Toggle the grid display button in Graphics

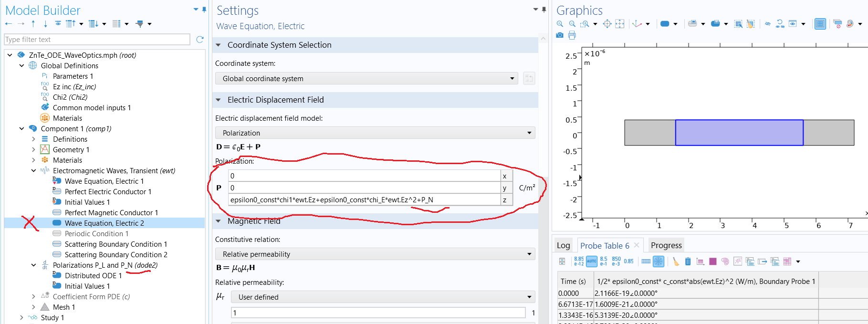click(820, 24)
